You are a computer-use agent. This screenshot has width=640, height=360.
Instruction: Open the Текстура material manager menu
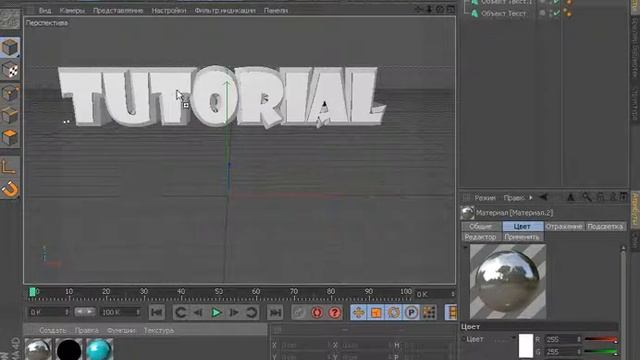pos(159,330)
